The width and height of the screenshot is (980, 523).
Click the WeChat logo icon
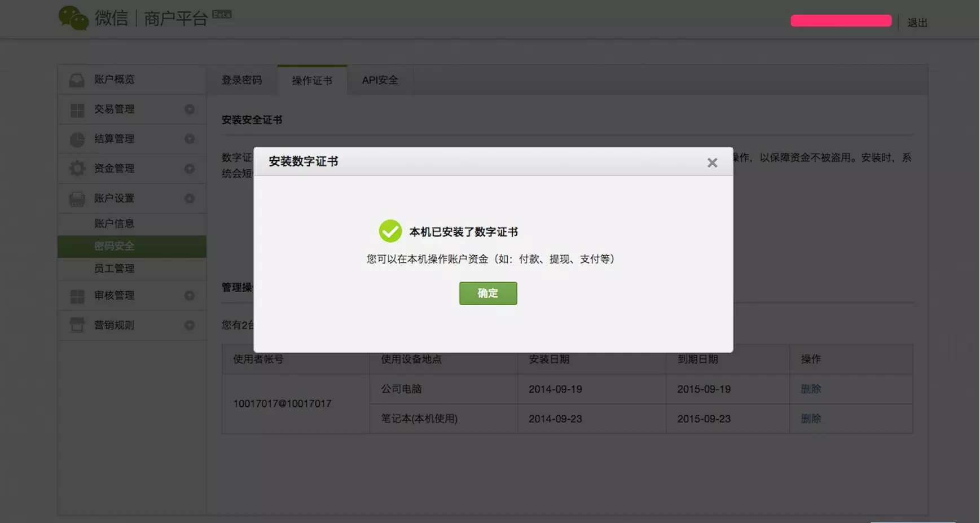pos(73,18)
